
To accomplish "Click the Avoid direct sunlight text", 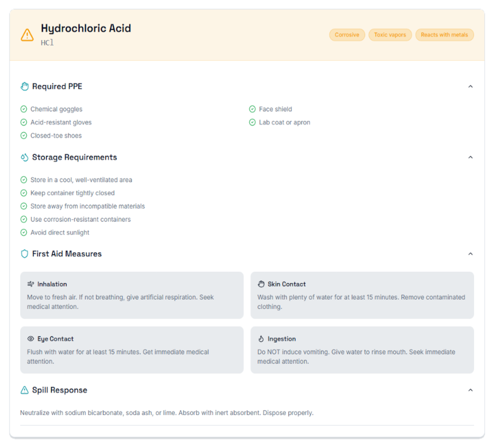I will (60, 232).
